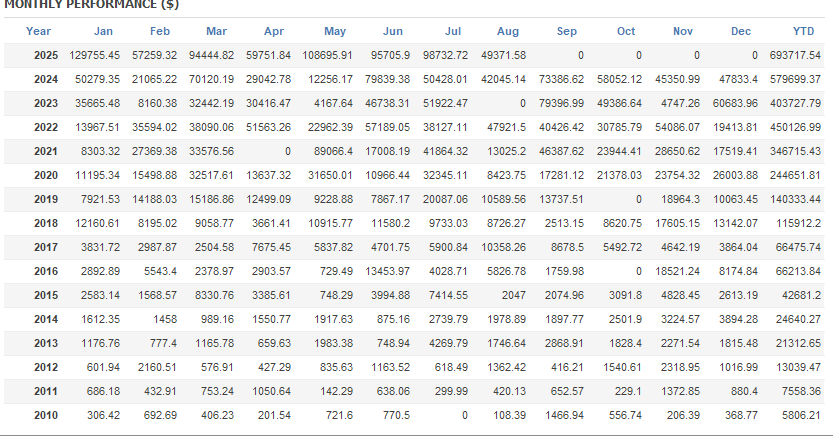Click the Sep column header
The image size is (833, 436).
(566, 31)
